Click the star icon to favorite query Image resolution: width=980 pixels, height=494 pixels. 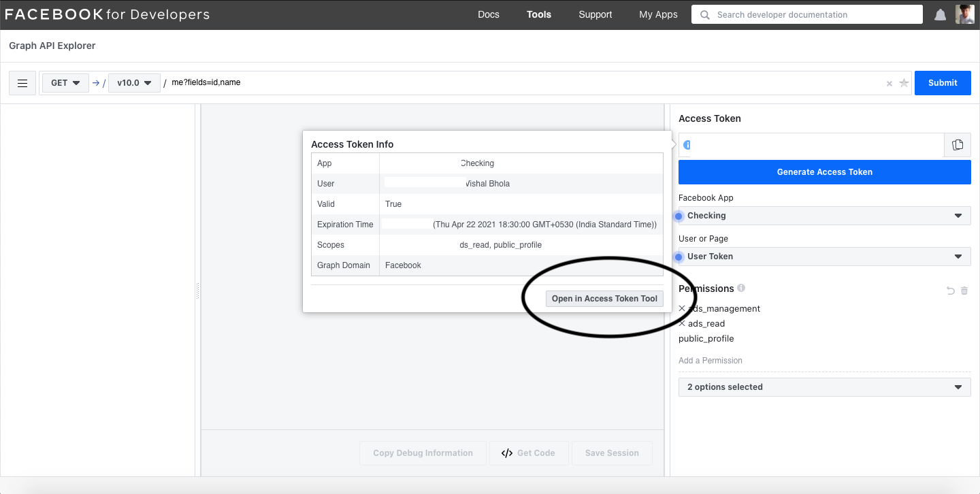coord(904,83)
